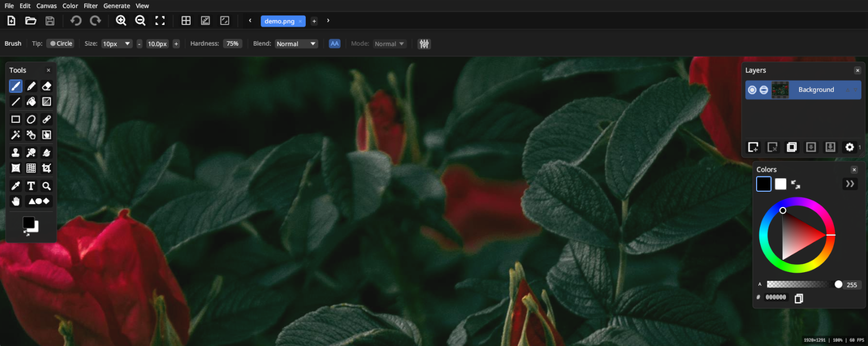
Task: Toggle Circle brush tip option
Action: (x=60, y=43)
